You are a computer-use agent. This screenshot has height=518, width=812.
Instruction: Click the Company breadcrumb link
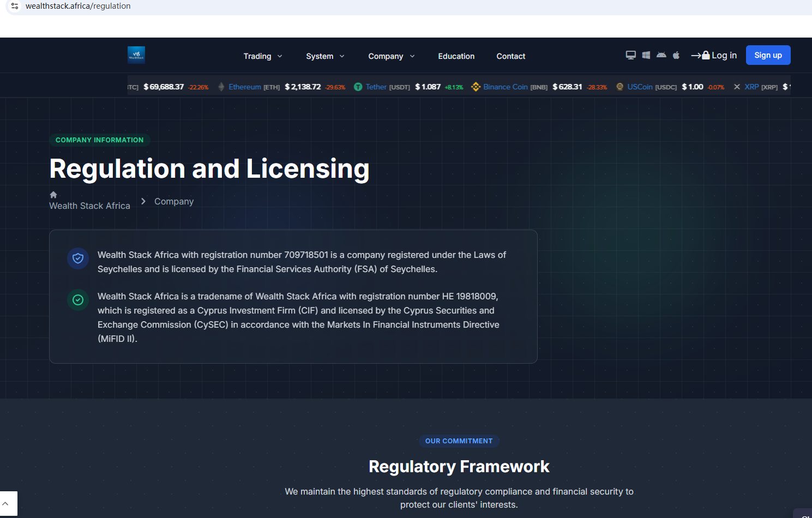pos(174,201)
